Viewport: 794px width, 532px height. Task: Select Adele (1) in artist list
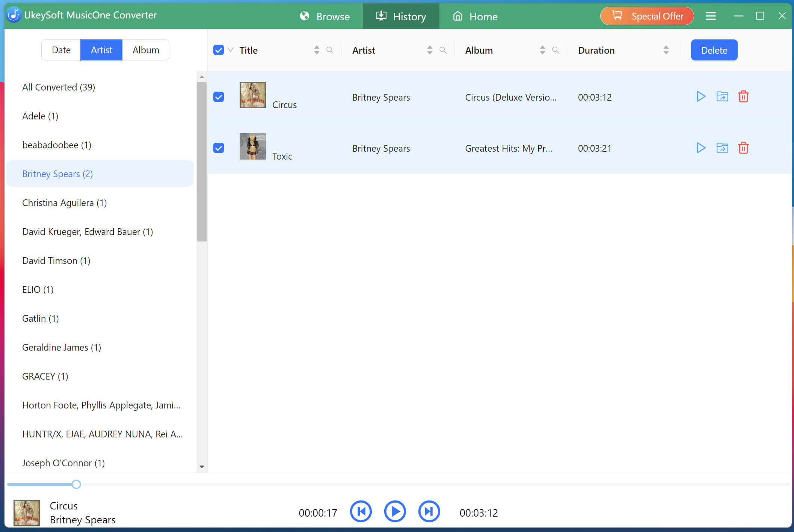[x=100, y=116]
